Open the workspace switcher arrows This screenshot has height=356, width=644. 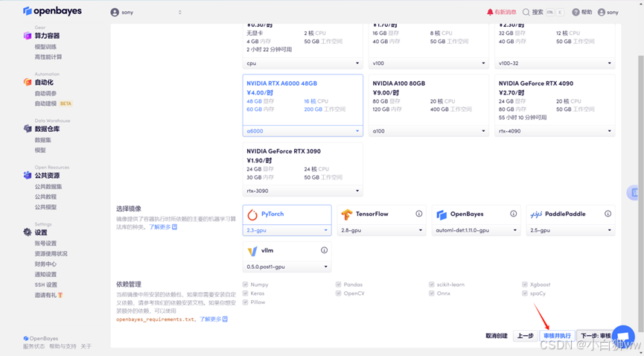coord(180,13)
